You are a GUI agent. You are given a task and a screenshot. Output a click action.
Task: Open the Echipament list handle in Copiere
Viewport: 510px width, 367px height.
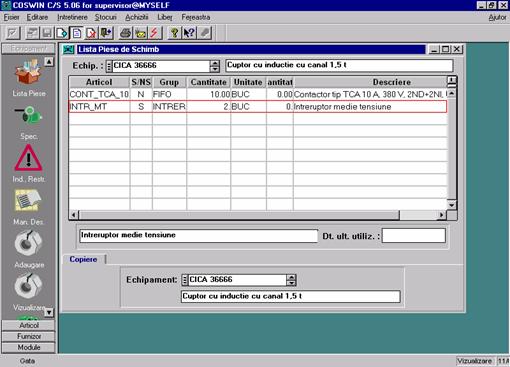pyautogui.click(x=184, y=280)
